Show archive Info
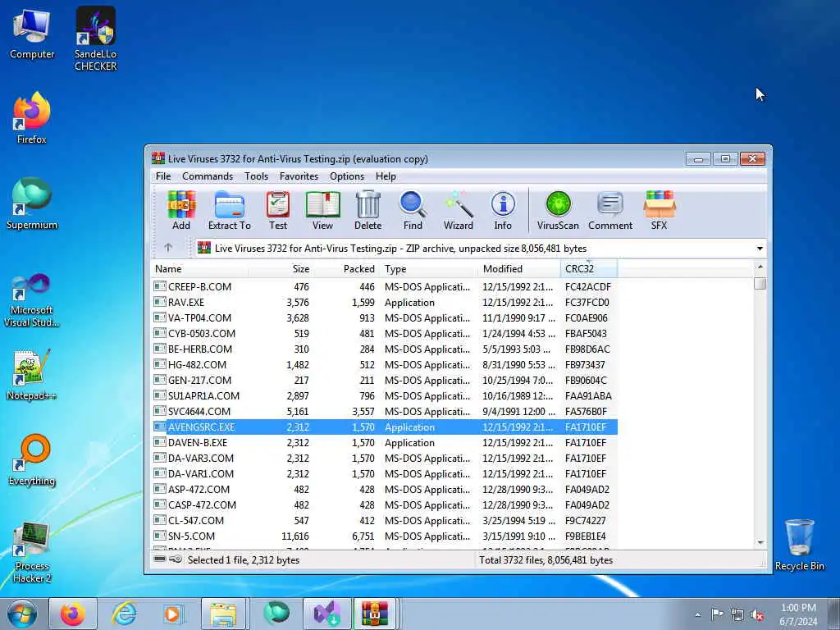840x630 pixels. (503, 211)
